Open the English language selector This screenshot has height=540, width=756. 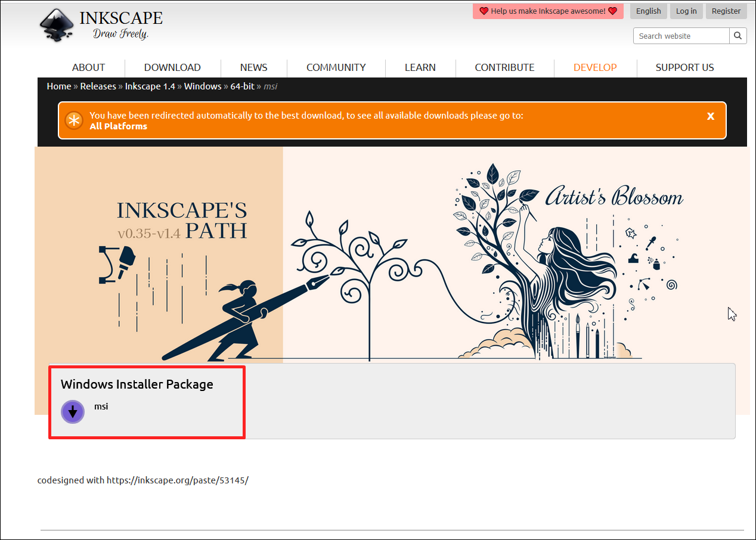click(x=649, y=11)
